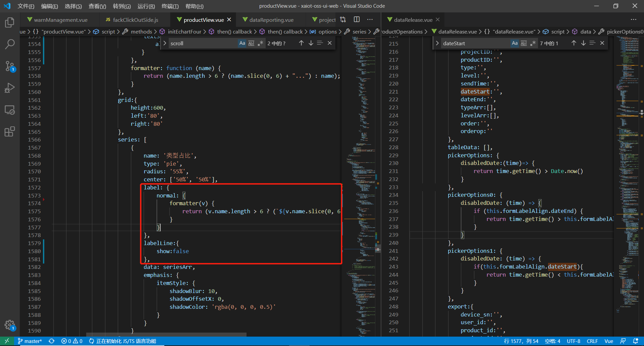This screenshot has height=346, width=644.
Task: Go to next match in scroll find widget
Action: pos(311,43)
